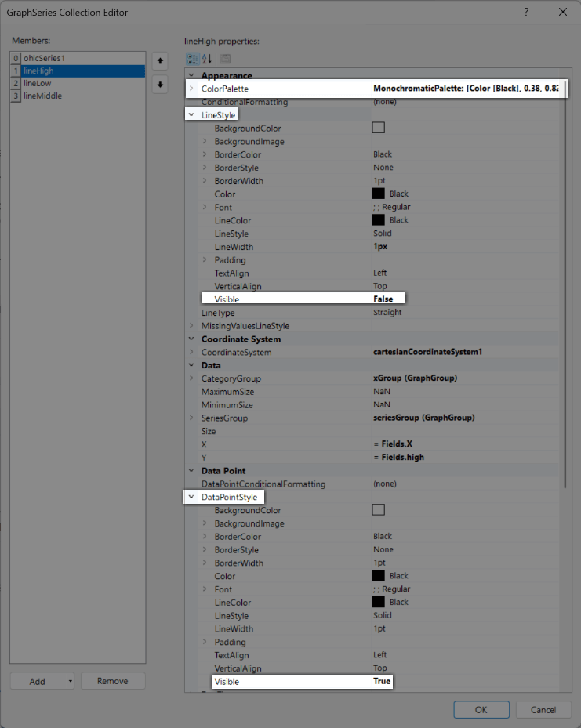
Task: Expand BackgroundImage under DataPointStyle
Action: pyautogui.click(x=205, y=523)
